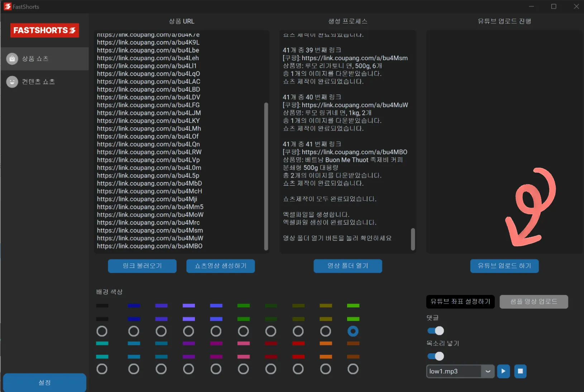Click the URL ending in bu4Lbe
Screen dimensions: 584x392
tap(148, 50)
